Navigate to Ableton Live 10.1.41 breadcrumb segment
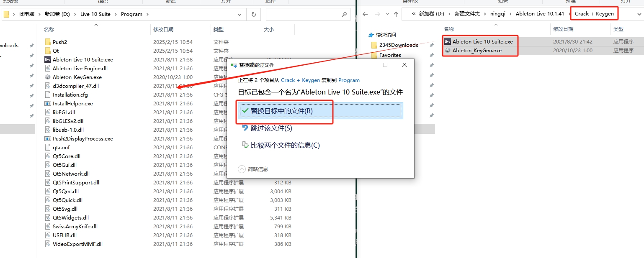Viewport: 644px width, 258px height. pyautogui.click(x=540, y=14)
